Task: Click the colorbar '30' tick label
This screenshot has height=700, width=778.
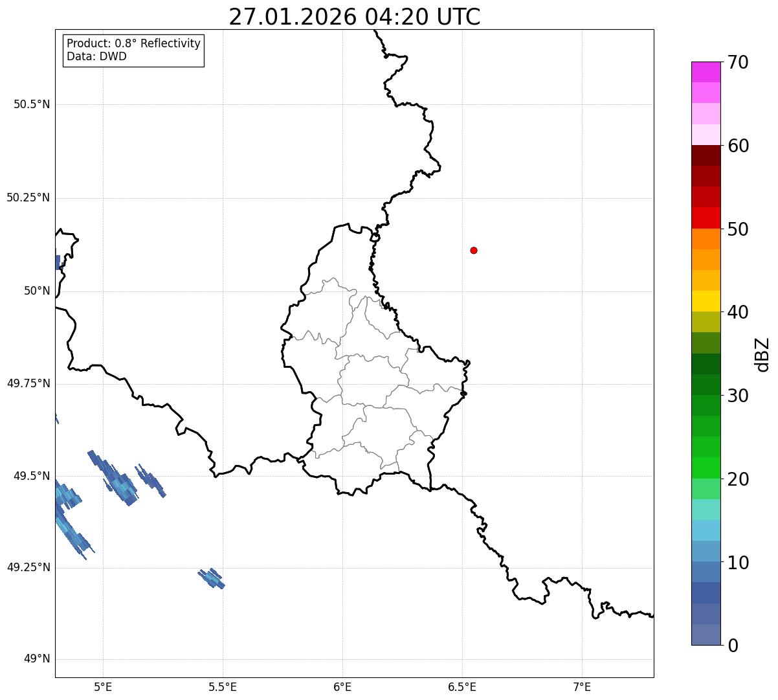Action: [x=738, y=396]
